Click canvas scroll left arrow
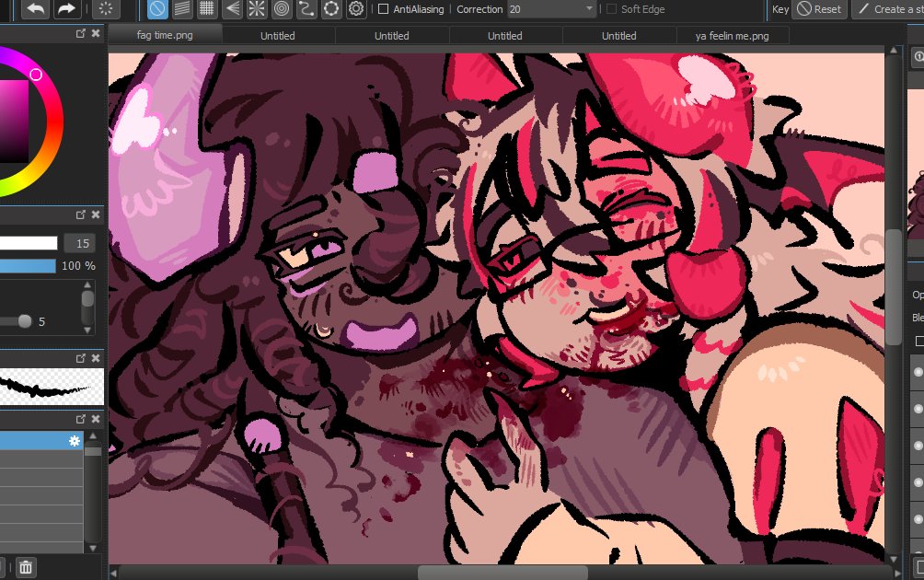Image resolution: width=924 pixels, height=580 pixels. 113,573
